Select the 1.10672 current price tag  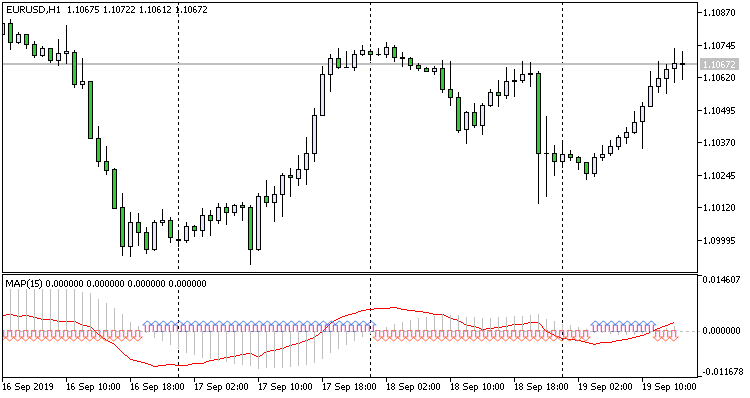(x=718, y=64)
